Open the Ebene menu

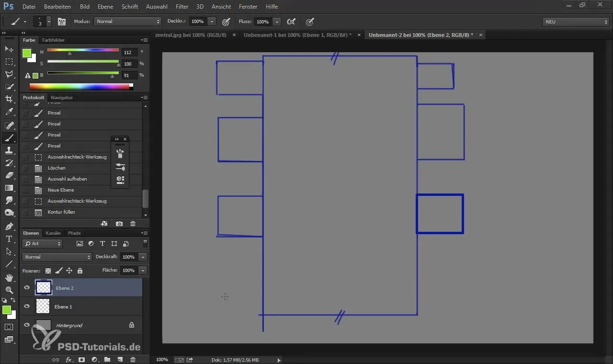click(x=105, y=7)
